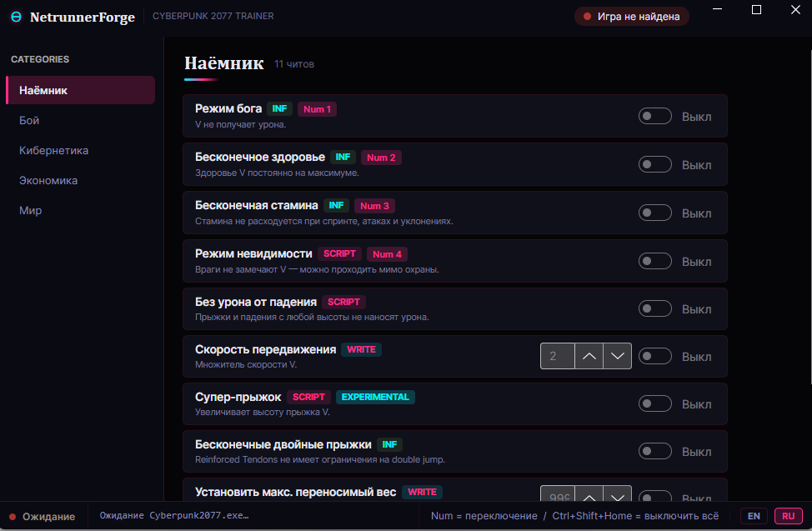The height and width of the screenshot is (531, 812).
Task: Click the speed multiplier input field showing 2
Action: click(x=557, y=356)
